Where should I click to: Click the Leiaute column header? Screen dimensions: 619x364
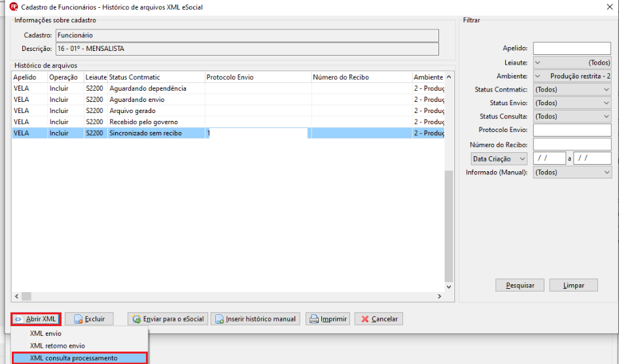(96, 77)
